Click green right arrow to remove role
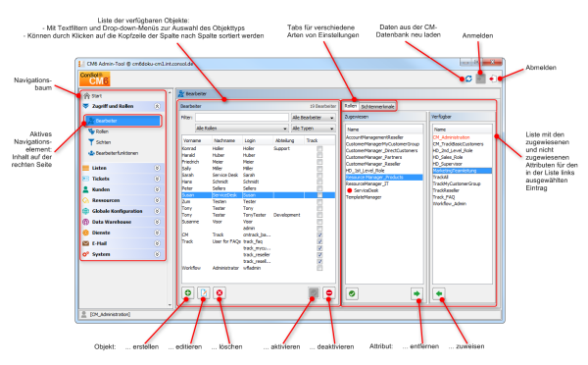This screenshot has width=588, height=365. coord(416,293)
